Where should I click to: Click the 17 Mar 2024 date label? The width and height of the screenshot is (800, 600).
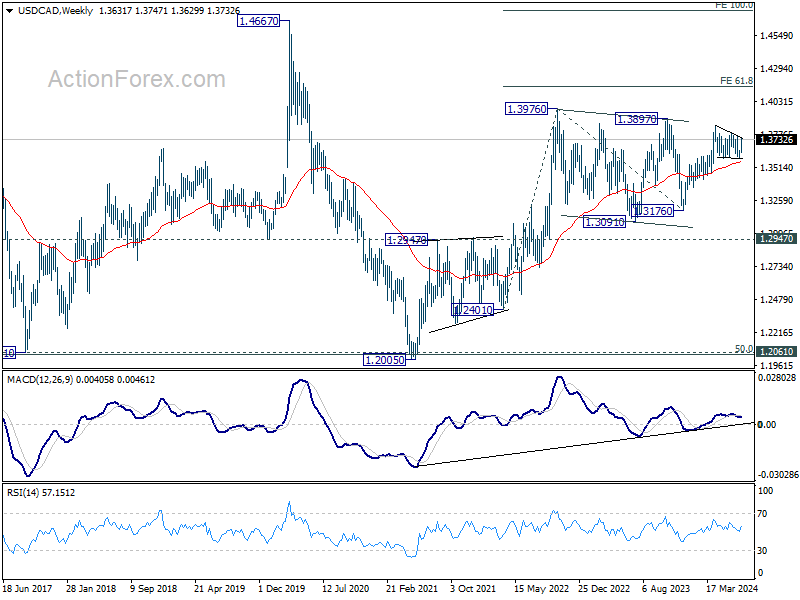coord(732,589)
